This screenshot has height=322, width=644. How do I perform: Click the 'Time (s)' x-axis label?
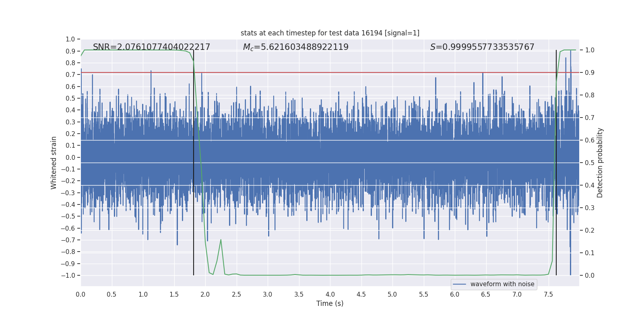click(x=330, y=303)
